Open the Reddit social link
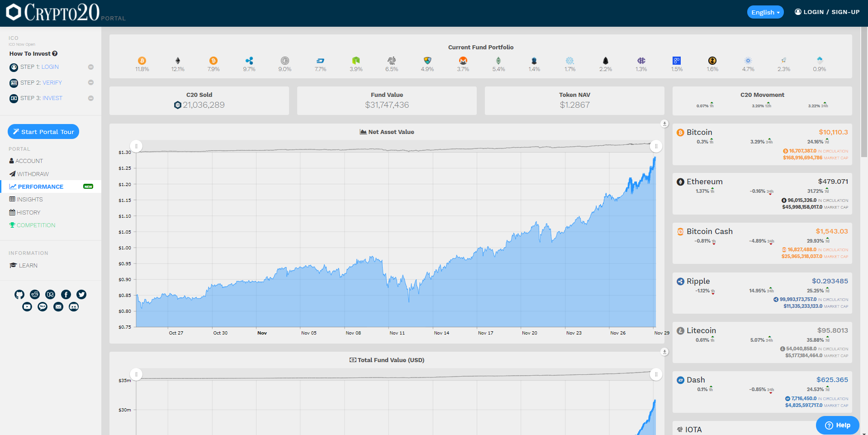The image size is (868, 435). [x=35, y=295]
